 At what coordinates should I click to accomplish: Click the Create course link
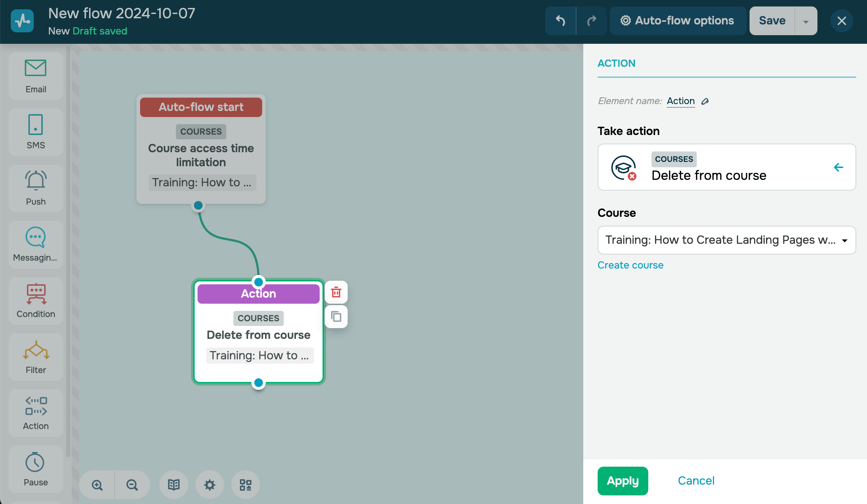pyautogui.click(x=630, y=265)
